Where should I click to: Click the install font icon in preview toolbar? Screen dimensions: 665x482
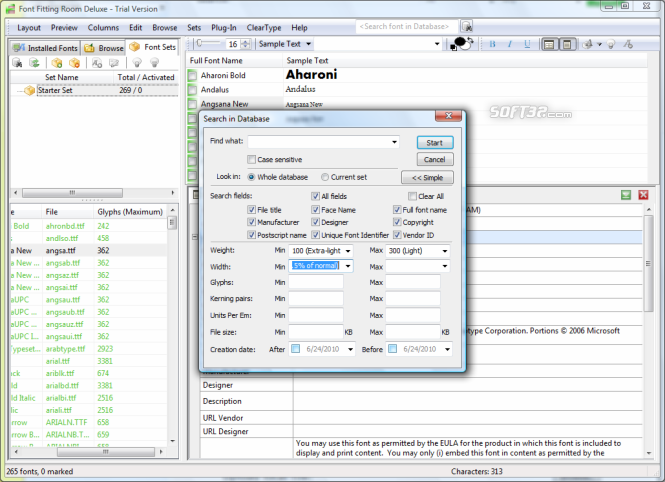(587, 44)
